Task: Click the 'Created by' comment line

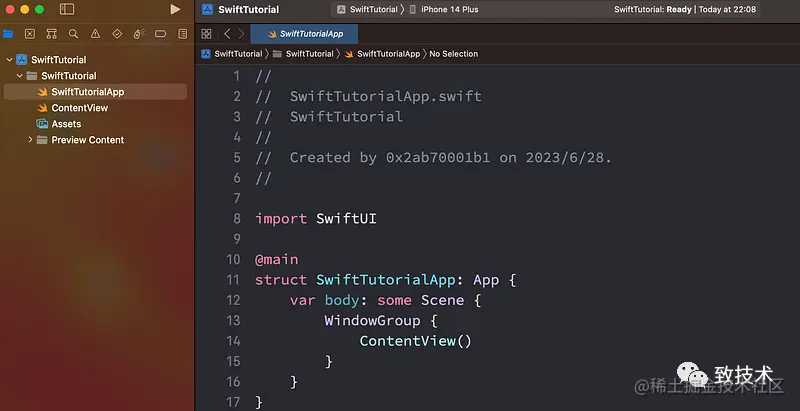Action: (x=433, y=158)
